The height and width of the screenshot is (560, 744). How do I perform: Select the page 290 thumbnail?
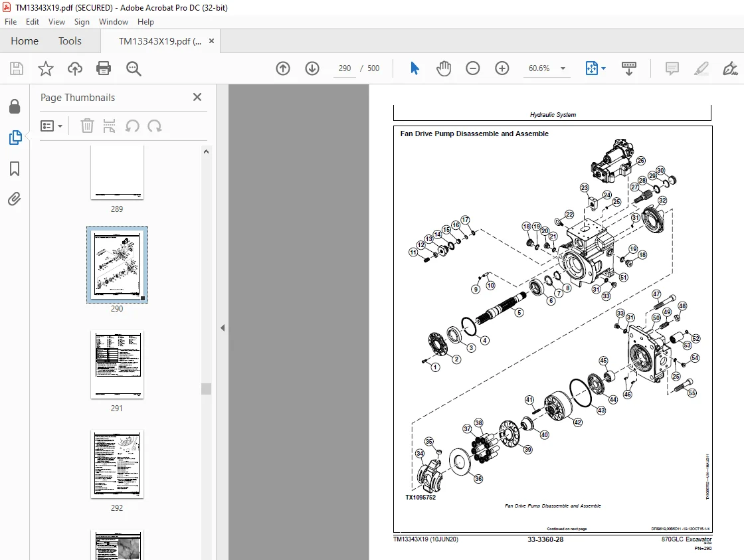pos(117,264)
